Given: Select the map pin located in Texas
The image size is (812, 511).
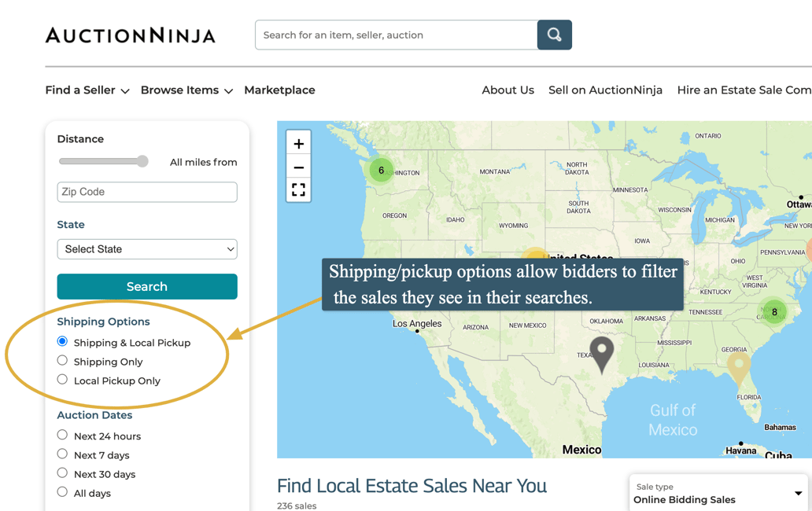Looking at the screenshot, I should [x=601, y=355].
